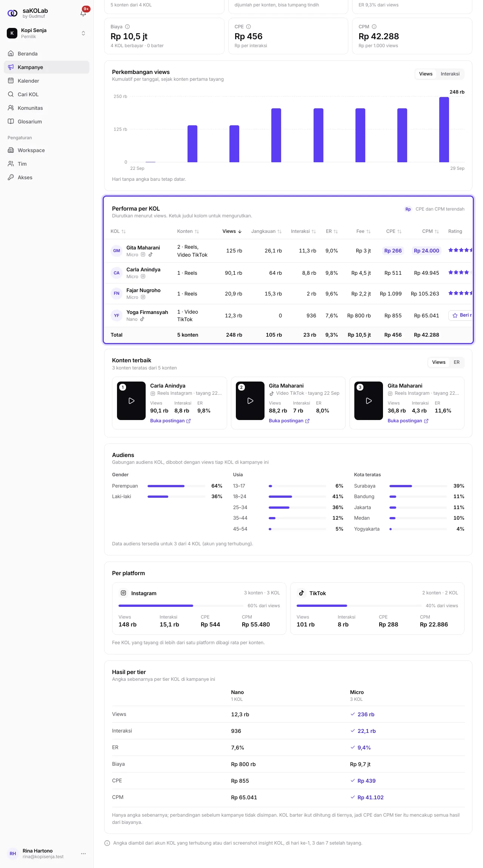Click the CPE info icon
This screenshot has height=868, width=483.
click(x=249, y=27)
